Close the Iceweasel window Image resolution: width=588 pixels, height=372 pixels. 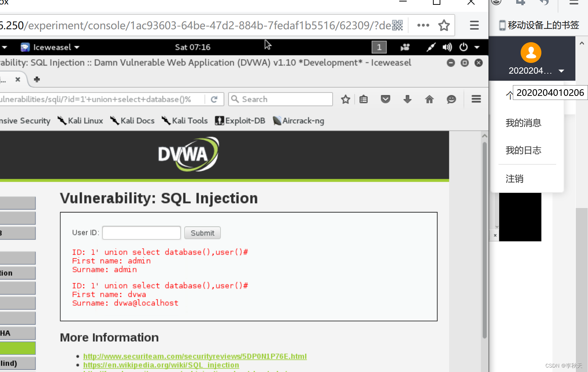(478, 63)
